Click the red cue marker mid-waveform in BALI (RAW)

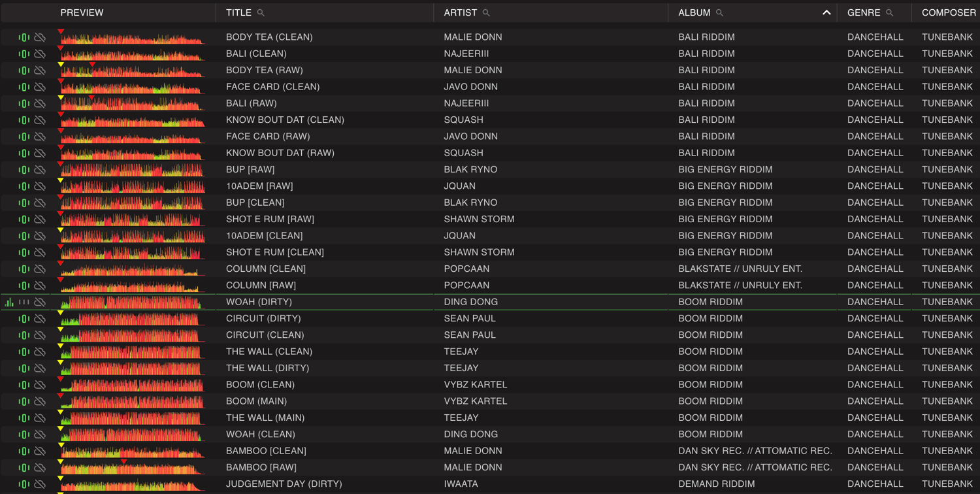91,98
